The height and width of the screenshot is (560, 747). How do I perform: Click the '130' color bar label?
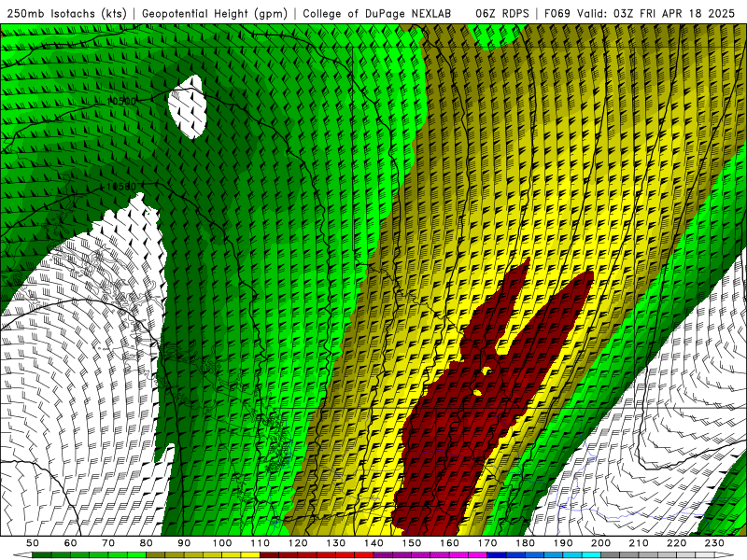(x=336, y=543)
